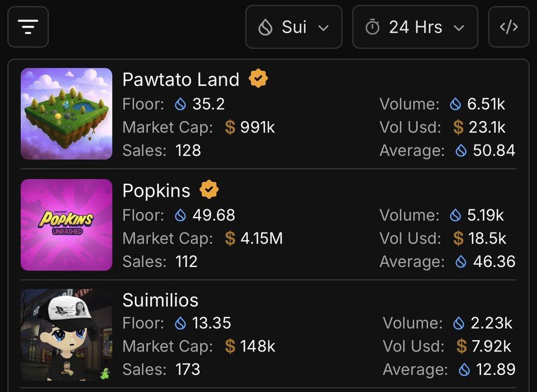The image size is (537, 392).
Task: Click the embed code icon button
Action: tap(508, 27)
